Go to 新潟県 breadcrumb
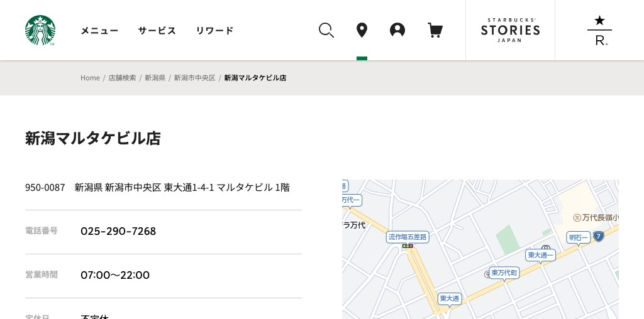The height and width of the screenshot is (319, 644). click(155, 78)
